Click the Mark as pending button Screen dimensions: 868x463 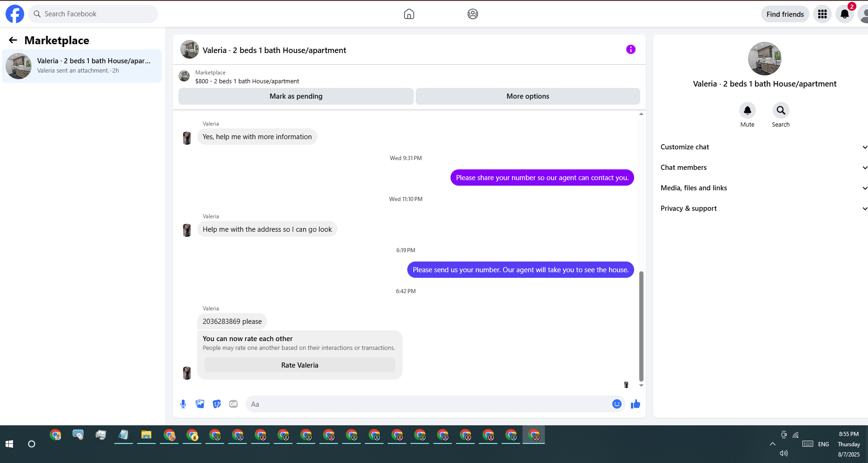(296, 96)
